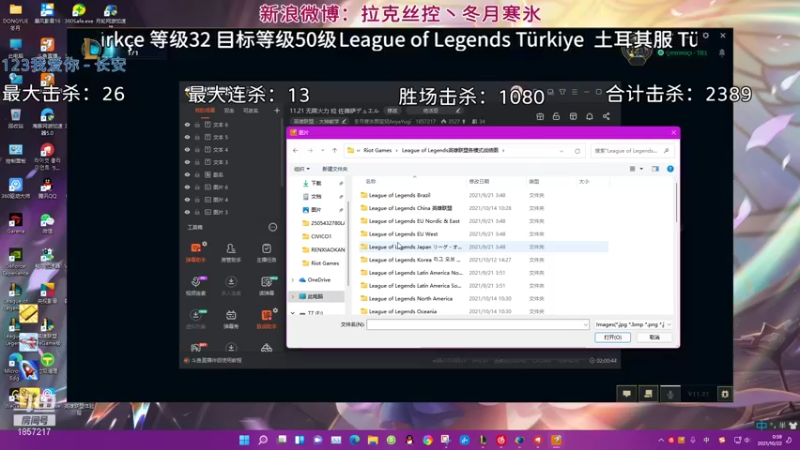Screen dimensions: 800x450
Task: Go up one folder level in the dialog
Action: click(x=335, y=151)
